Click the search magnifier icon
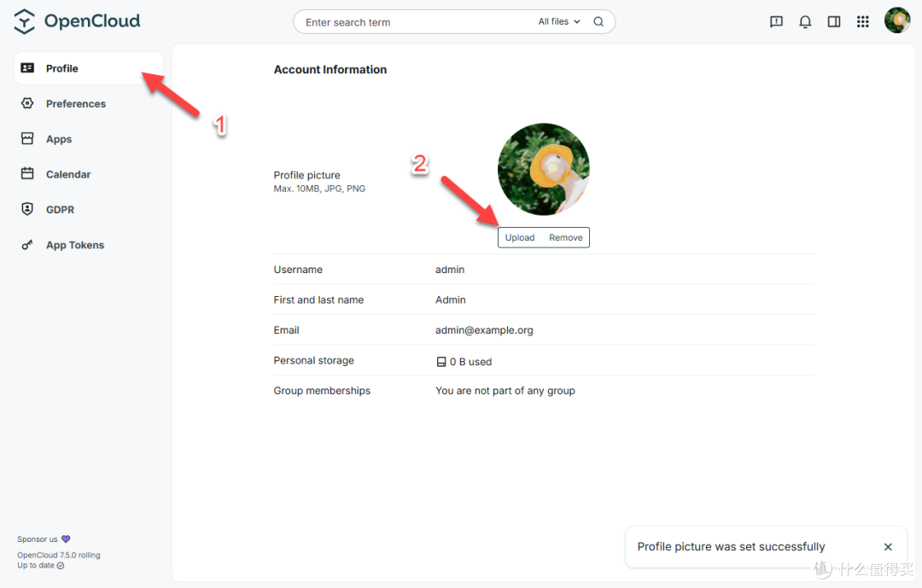 pyautogui.click(x=598, y=21)
